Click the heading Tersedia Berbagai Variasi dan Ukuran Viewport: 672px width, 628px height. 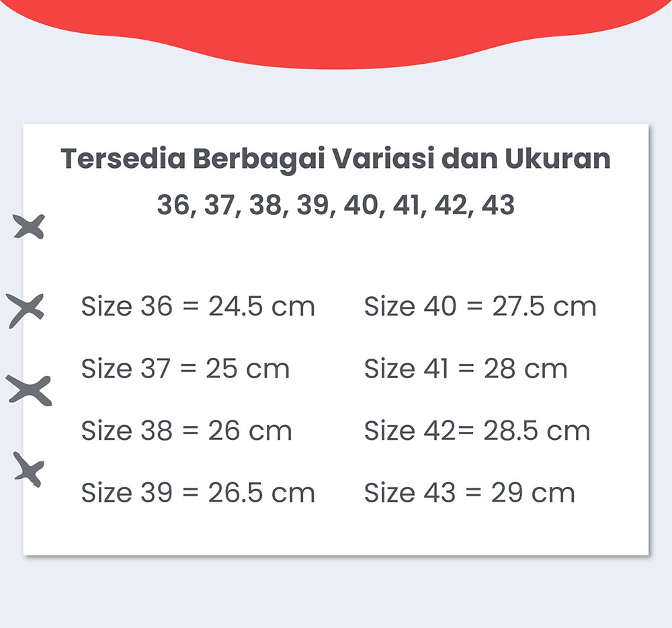[335, 159]
